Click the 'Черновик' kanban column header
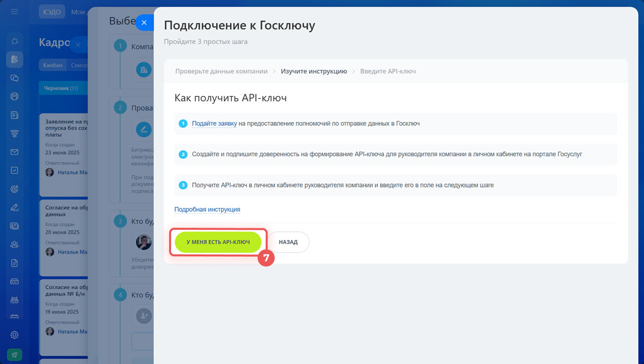644x364 pixels. [x=63, y=88]
